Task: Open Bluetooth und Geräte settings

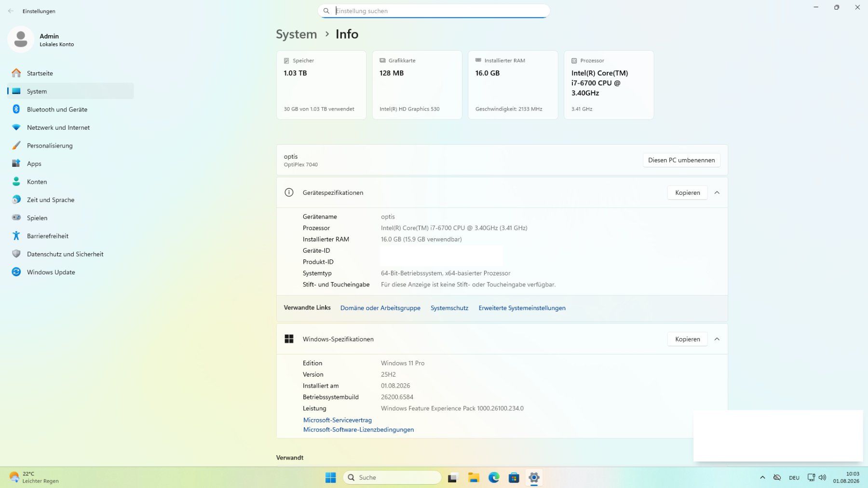Action: (x=70, y=109)
